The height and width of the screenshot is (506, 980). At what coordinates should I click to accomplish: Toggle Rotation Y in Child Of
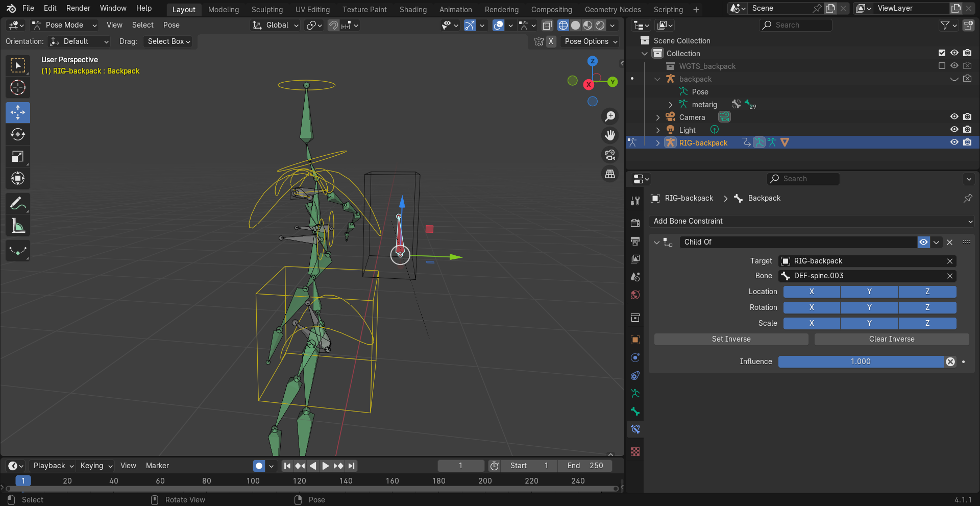tap(869, 307)
